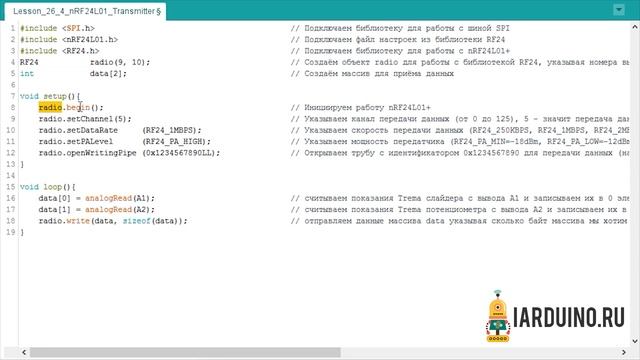Click the RF24 type name on line 4
The width and height of the screenshot is (640, 360).
coord(29,62)
